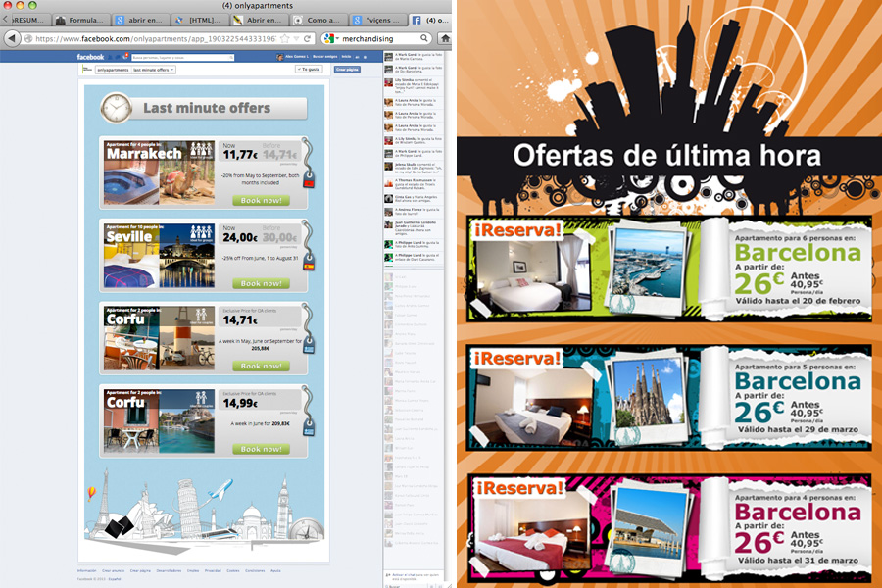Click Alex Gomez profile picture in Facebook bar
Screen dimensions: 882x588
(279, 57)
